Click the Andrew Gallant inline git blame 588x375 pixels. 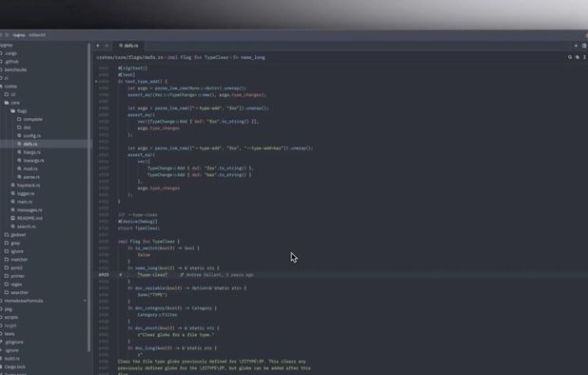point(217,275)
